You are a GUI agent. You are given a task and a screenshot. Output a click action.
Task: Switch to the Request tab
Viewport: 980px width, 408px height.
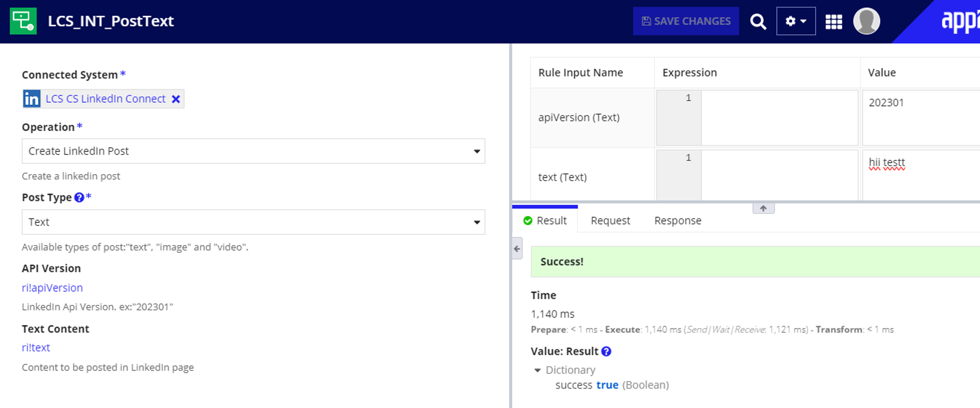[610, 220]
